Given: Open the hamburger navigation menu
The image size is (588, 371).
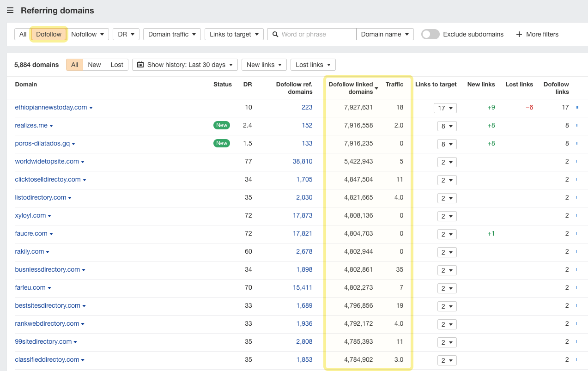Looking at the screenshot, I should pyautogui.click(x=10, y=10).
